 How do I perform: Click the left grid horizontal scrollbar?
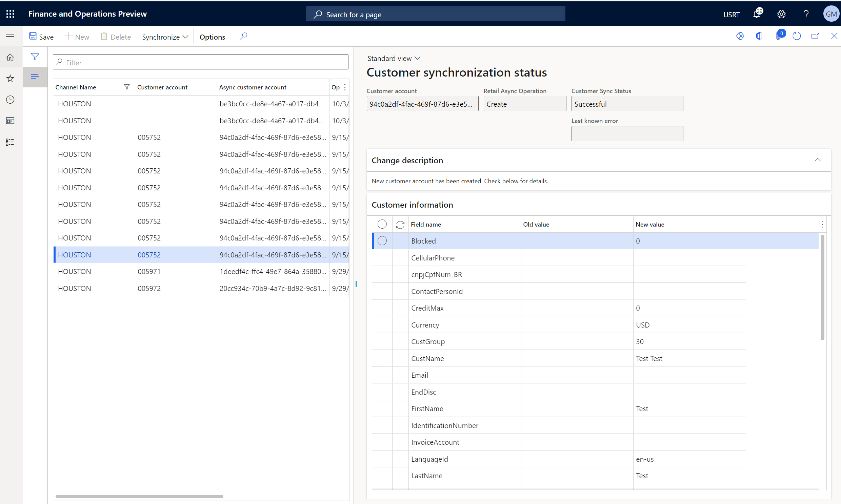click(x=139, y=496)
